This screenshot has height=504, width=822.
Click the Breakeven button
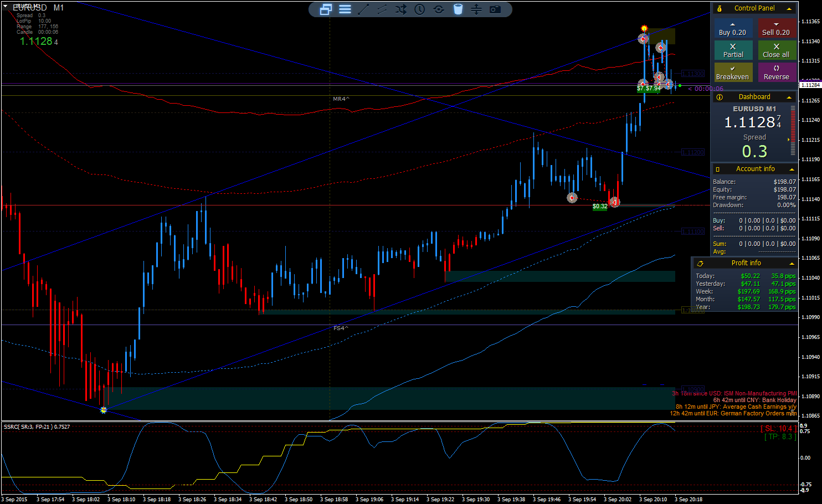733,73
